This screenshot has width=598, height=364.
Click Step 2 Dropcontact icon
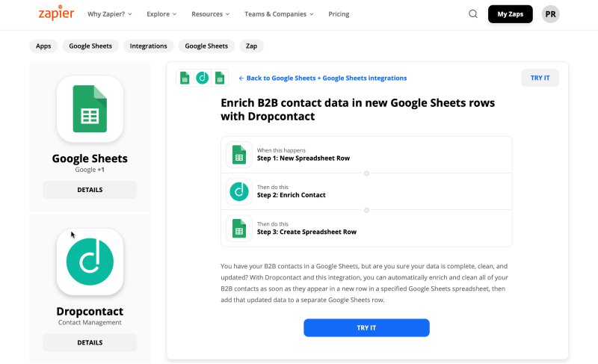click(x=239, y=191)
